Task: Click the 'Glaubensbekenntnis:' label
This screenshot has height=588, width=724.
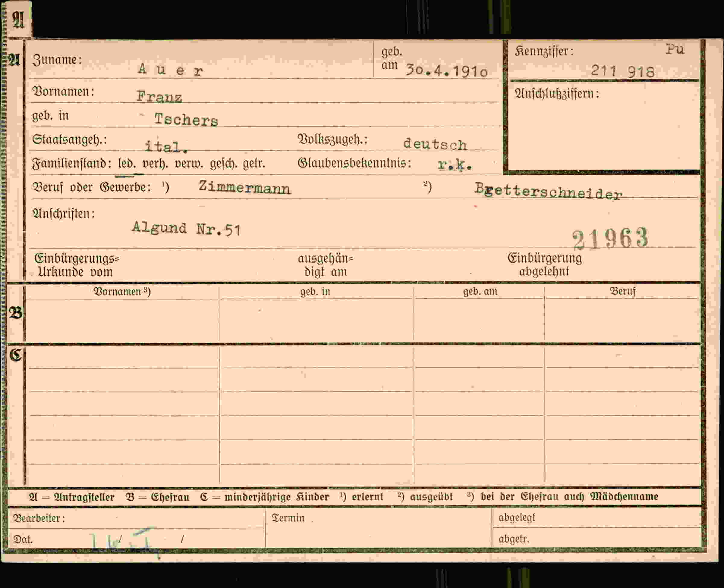Action: [354, 163]
